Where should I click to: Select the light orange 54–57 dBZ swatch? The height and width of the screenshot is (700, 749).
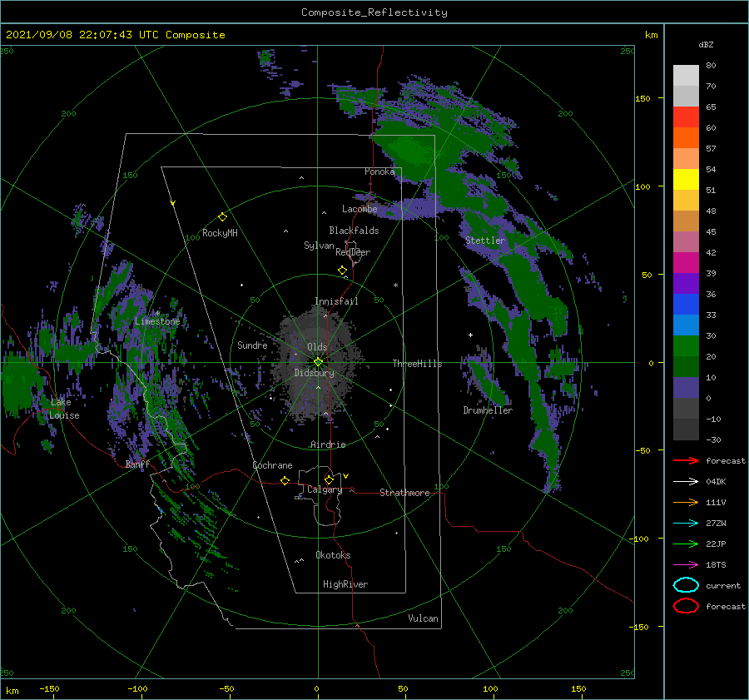686,159
